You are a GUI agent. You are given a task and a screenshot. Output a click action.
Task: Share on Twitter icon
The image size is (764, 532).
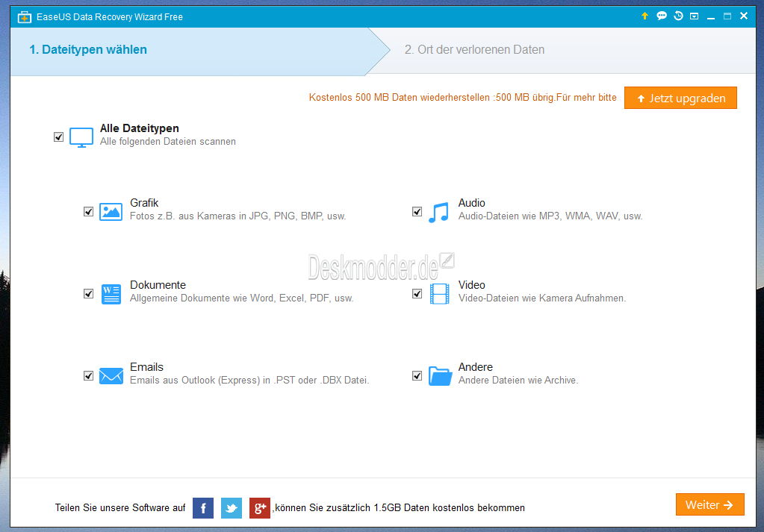tap(232, 508)
